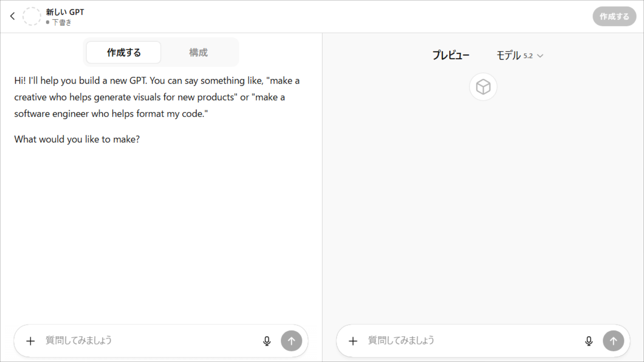
Task: Click the draft status dot next to 下書き
Action: click(48, 23)
